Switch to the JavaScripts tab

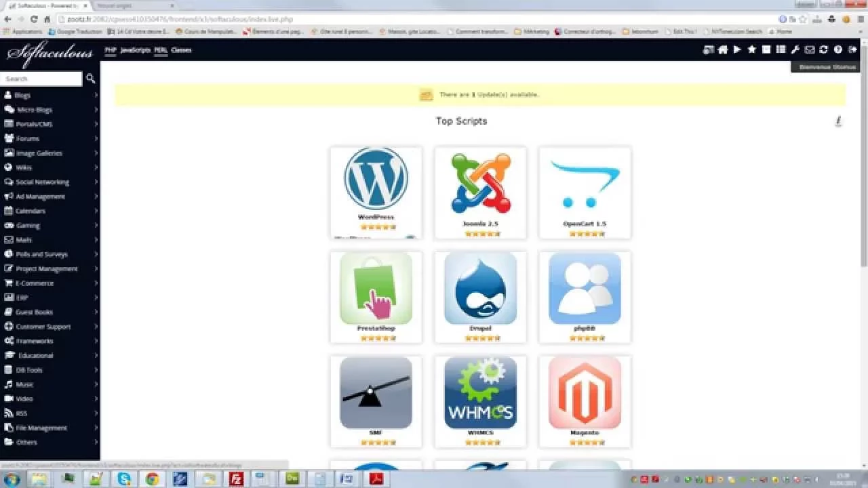(136, 50)
